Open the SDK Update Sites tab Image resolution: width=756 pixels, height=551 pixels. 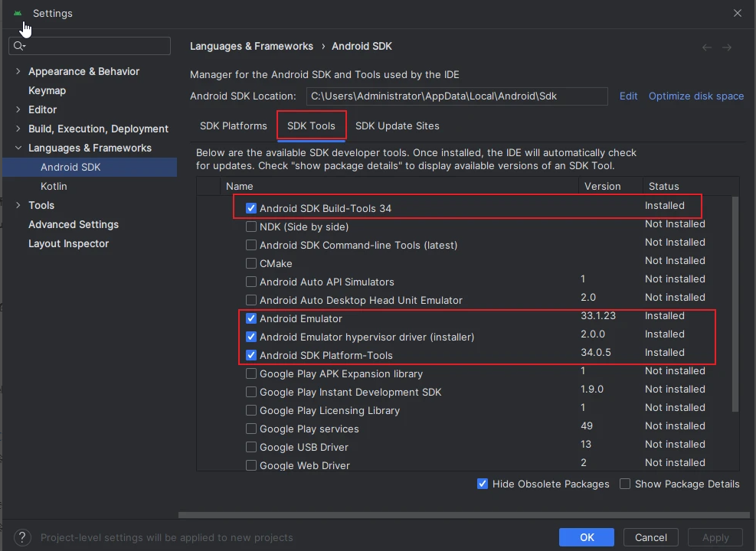point(397,126)
